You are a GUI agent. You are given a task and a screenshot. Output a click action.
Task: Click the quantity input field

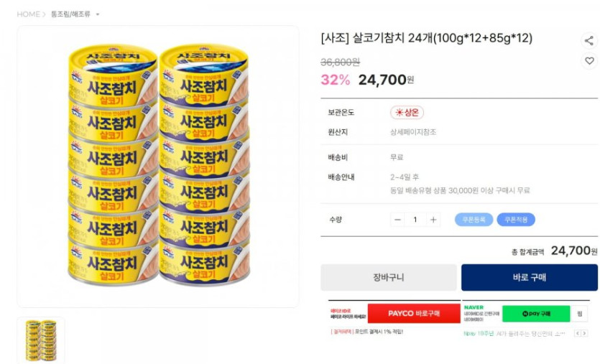415,220
